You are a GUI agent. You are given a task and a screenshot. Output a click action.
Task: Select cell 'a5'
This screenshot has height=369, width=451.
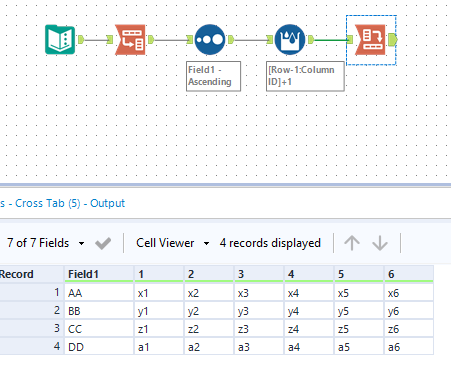(x=359, y=347)
